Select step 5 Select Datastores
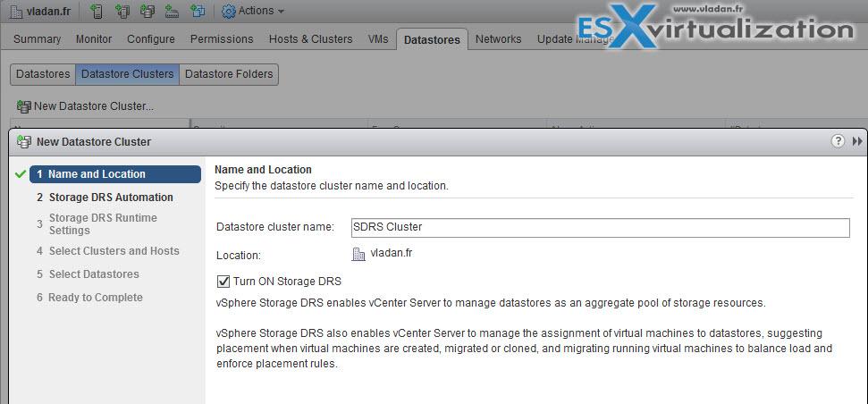 coord(88,274)
